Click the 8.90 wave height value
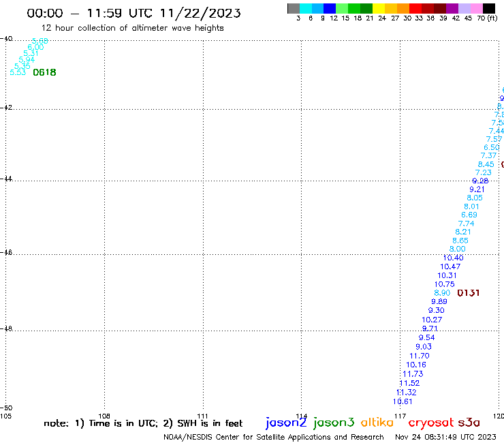Screen dimensions: 504x443 coord(442,293)
